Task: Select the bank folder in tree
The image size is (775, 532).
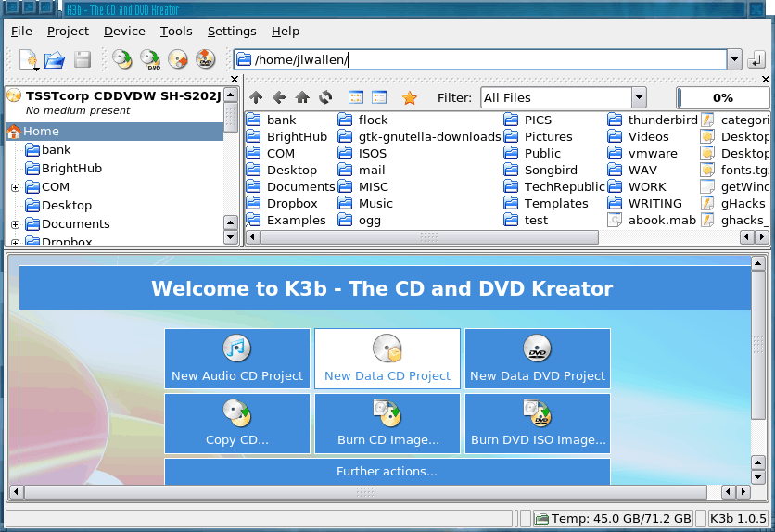Action: click(x=48, y=149)
